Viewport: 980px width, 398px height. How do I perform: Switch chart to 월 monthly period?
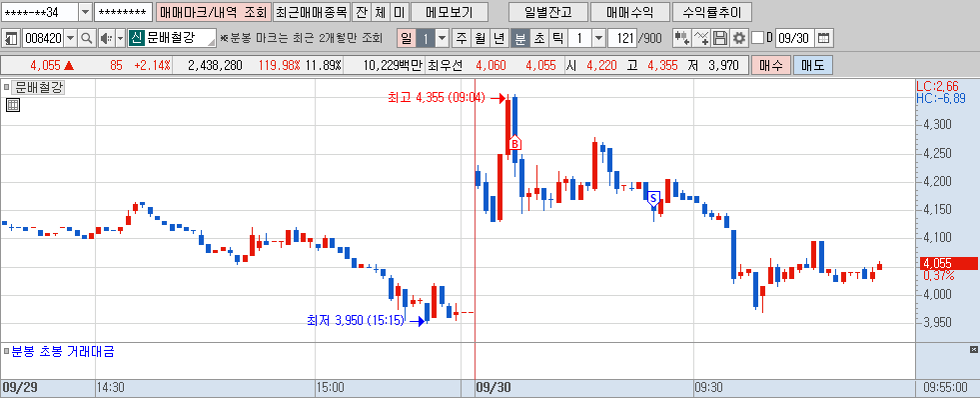click(480, 39)
